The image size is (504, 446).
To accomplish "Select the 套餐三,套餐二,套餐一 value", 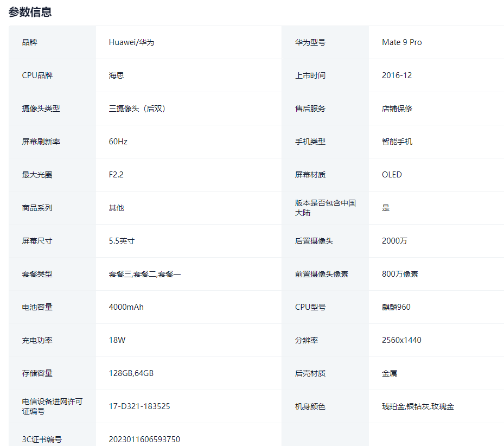I will (x=145, y=275).
